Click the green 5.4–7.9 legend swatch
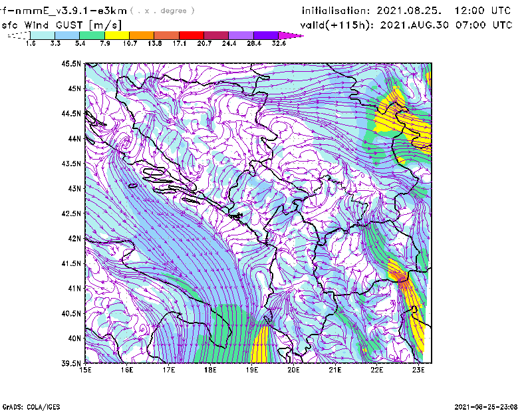The image size is (532, 411). [92, 35]
